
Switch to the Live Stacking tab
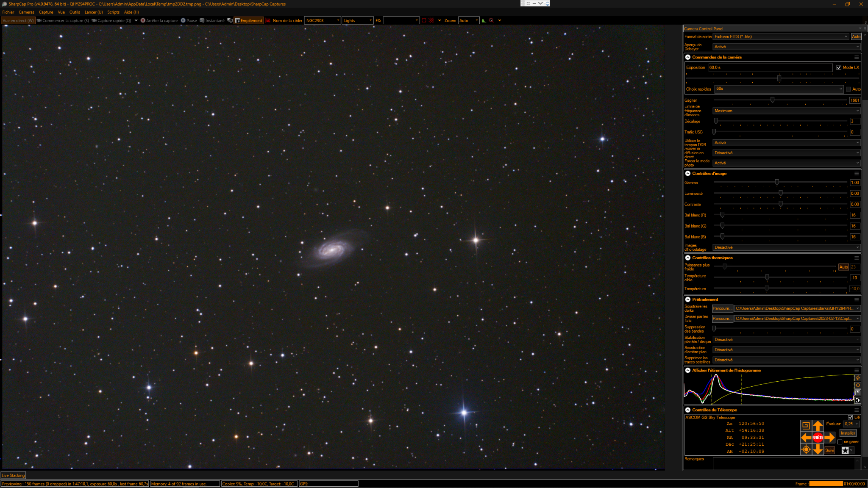13,475
